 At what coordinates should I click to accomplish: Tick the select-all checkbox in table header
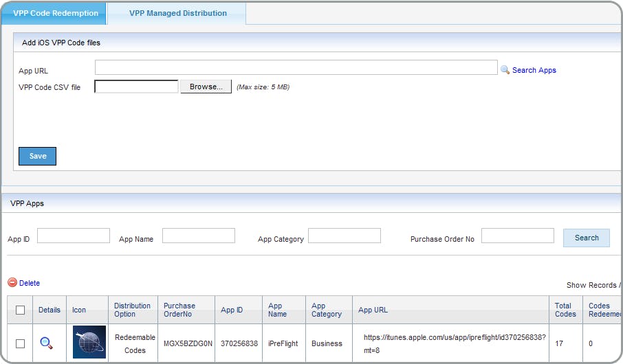21,310
